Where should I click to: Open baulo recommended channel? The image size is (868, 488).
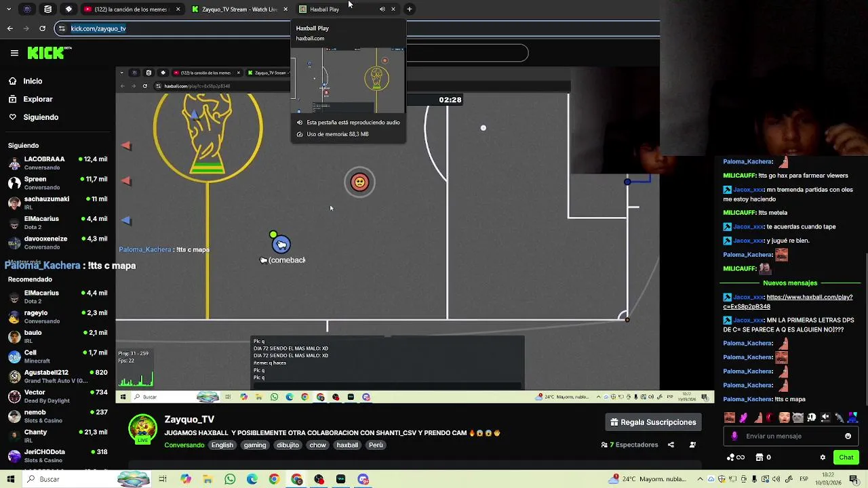click(58, 336)
